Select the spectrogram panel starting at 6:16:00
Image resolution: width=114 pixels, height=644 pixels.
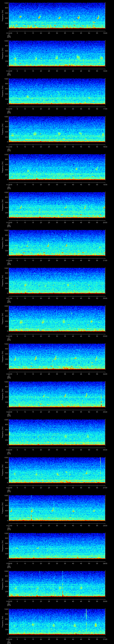click(57, 91)
